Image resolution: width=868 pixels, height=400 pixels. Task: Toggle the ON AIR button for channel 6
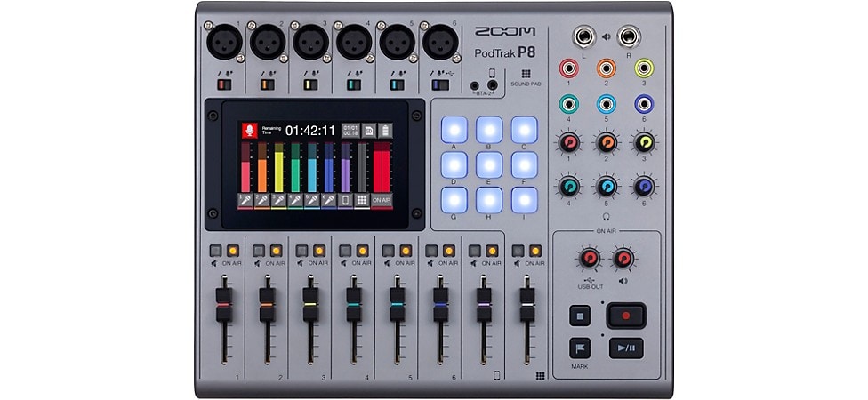[x=448, y=251]
